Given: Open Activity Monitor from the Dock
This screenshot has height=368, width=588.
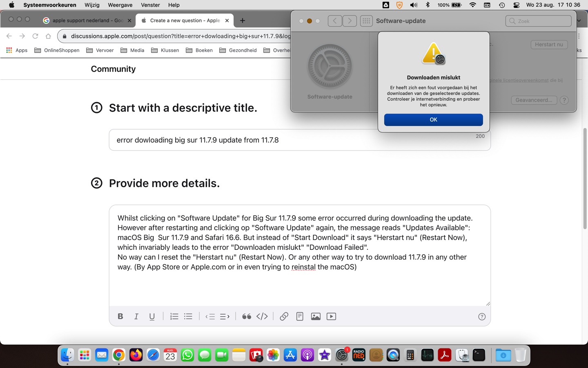Looking at the screenshot, I should pyautogui.click(x=428, y=355).
